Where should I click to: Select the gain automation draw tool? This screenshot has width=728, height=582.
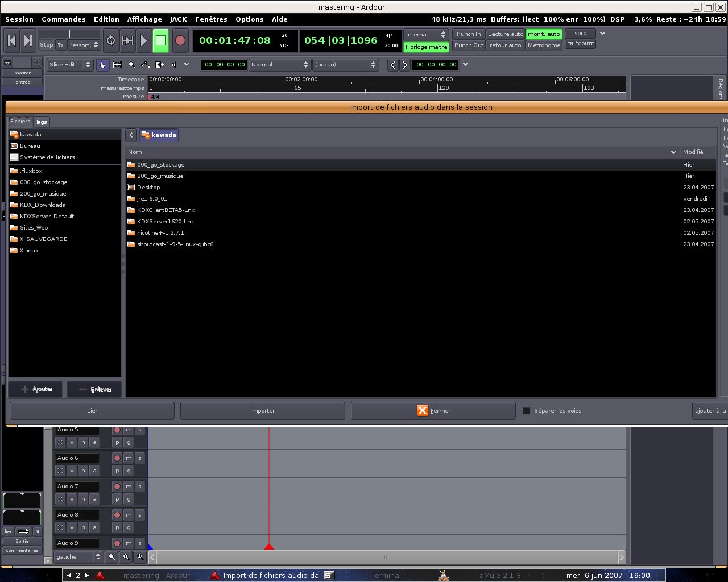pyautogui.click(x=146, y=65)
